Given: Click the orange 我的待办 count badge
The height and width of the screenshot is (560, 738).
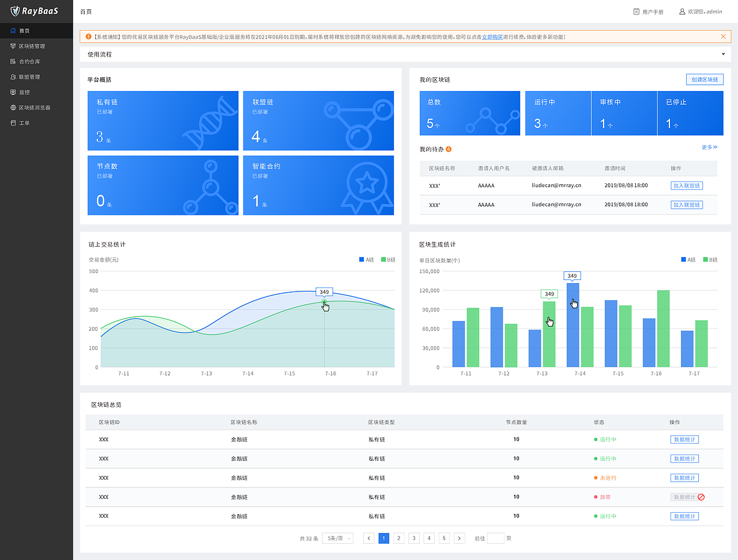Looking at the screenshot, I should tap(449, 149).
